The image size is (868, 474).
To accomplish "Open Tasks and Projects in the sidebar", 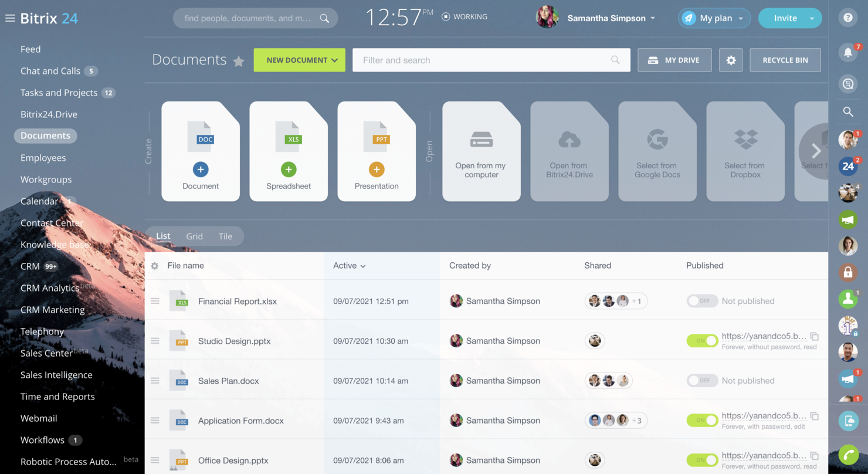I will (57, 92).
